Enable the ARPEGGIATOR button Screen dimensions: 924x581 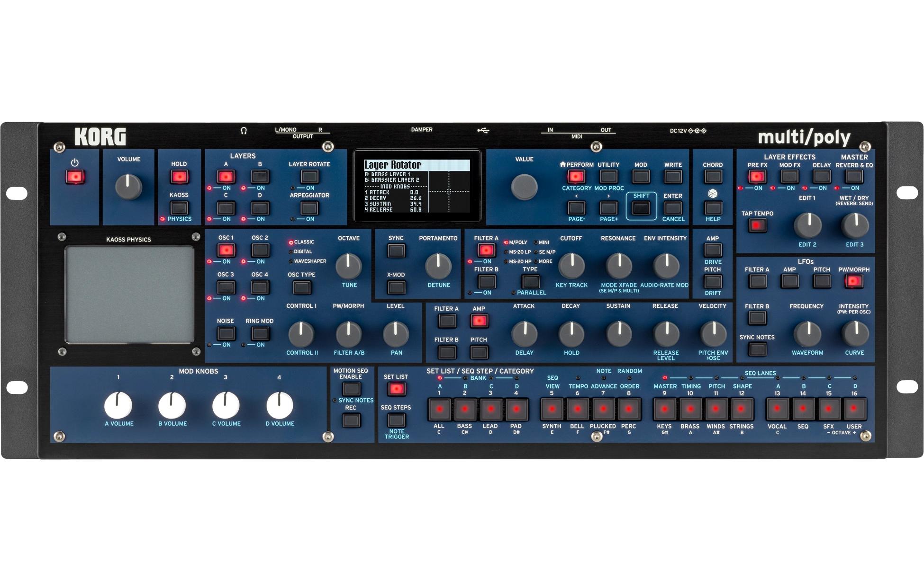tap(309, 208)
